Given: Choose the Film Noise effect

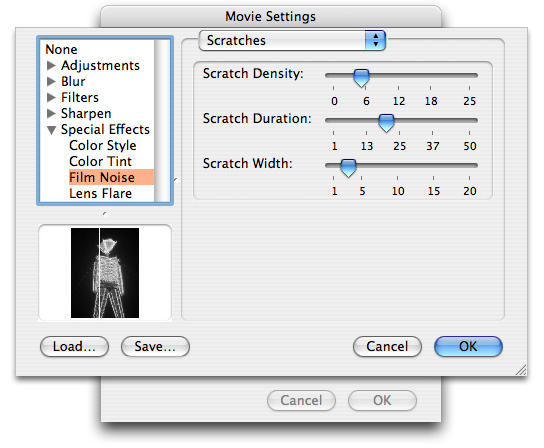Looking at the screenshot, I should click(111, 177).
